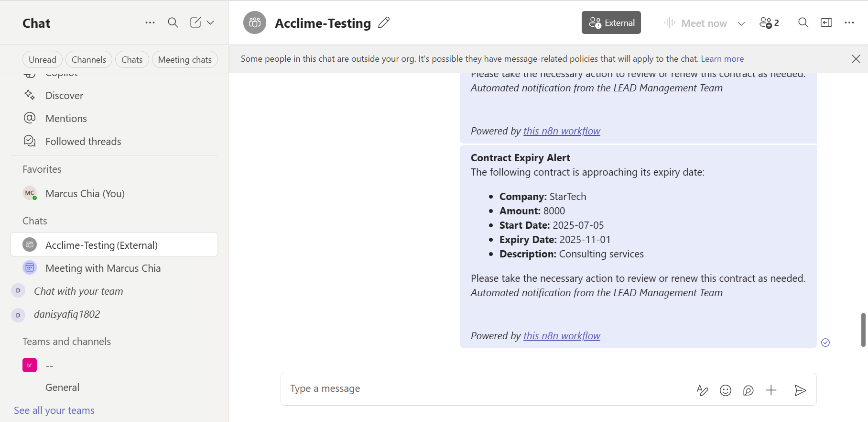Image resolution: width=868 pixels, height=422 pixels.
Task: Toggle the Unread filter pill
Action: coord(43,60)
